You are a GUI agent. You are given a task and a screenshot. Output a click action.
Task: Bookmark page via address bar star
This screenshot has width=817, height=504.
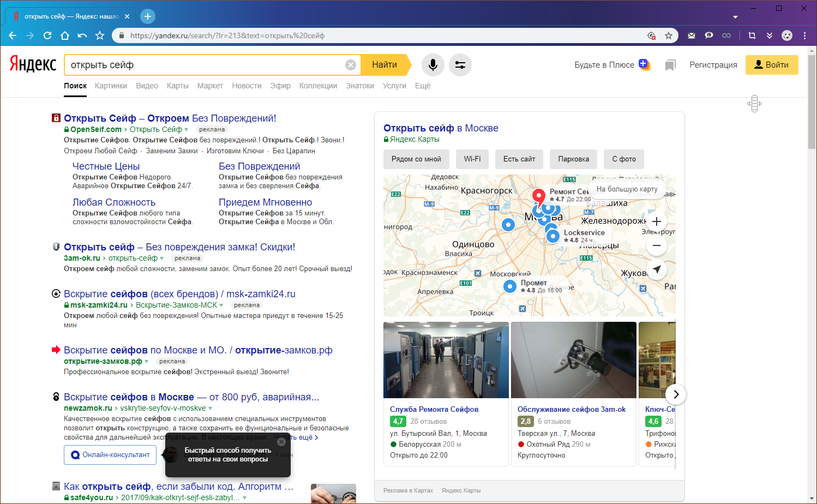[x=669, y=35]
